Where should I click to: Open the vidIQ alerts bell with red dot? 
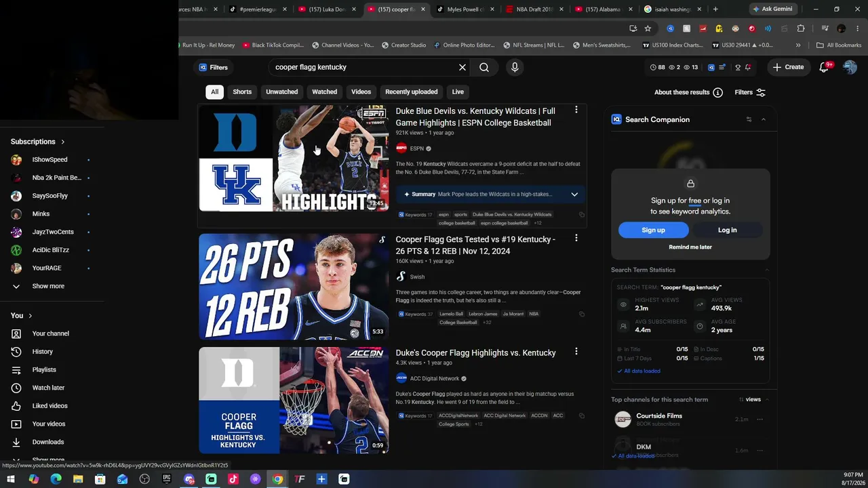click(748, 67)
